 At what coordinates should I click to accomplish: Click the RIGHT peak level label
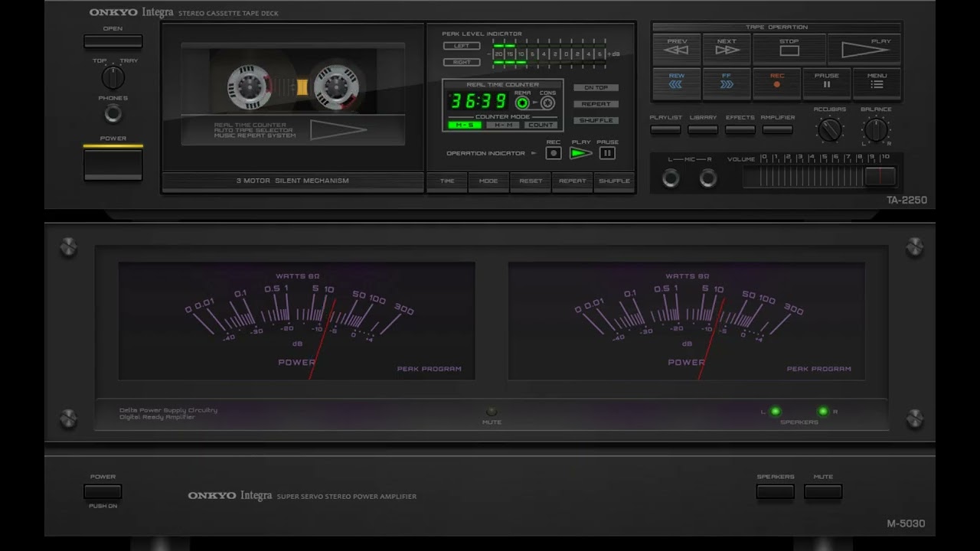[x=462, y=62]
